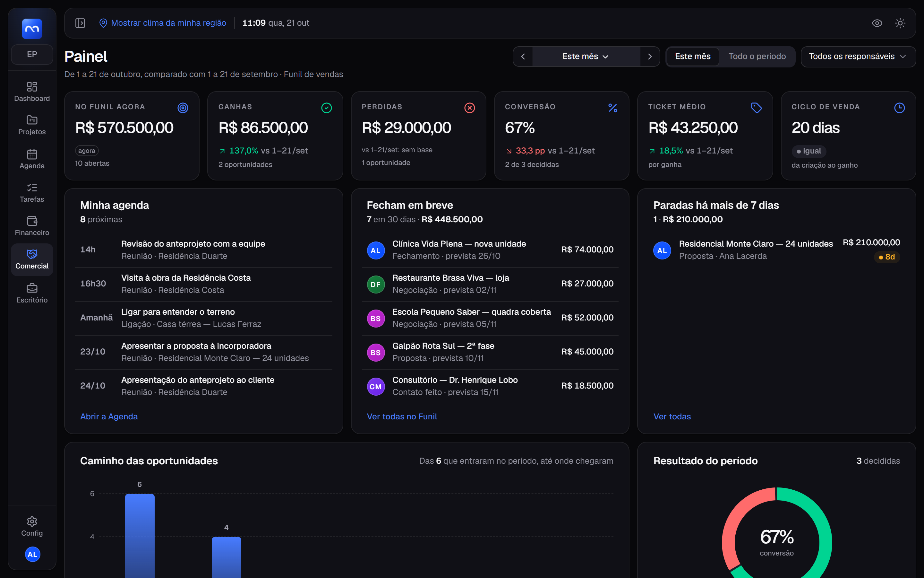Open Clínica Vida Plena opportunity

point(490,250)
